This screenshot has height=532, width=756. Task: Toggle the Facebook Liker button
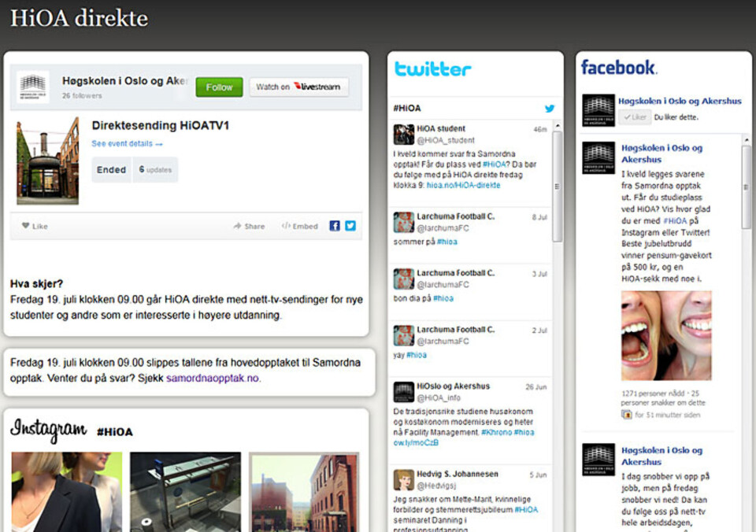coord(635,117)
